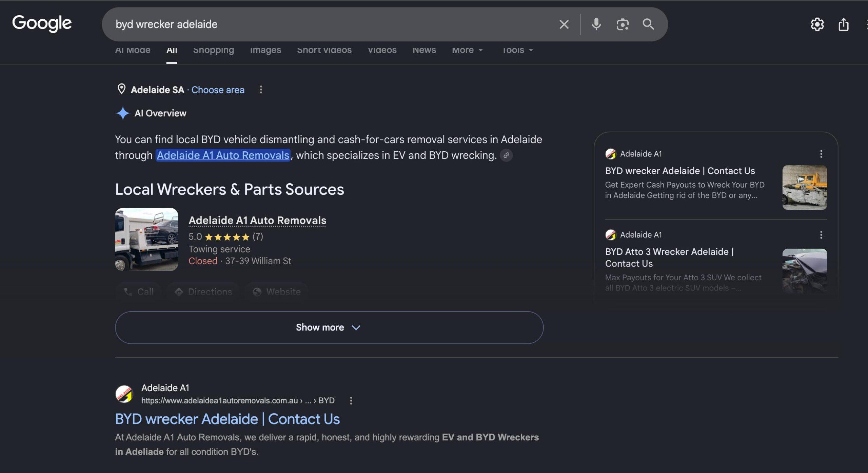Screen dimensions: 868x473
Task: Click 'Max Payouts for Your Atto 3' snippet
Action: pyautogui.click(x=683, y=283)
